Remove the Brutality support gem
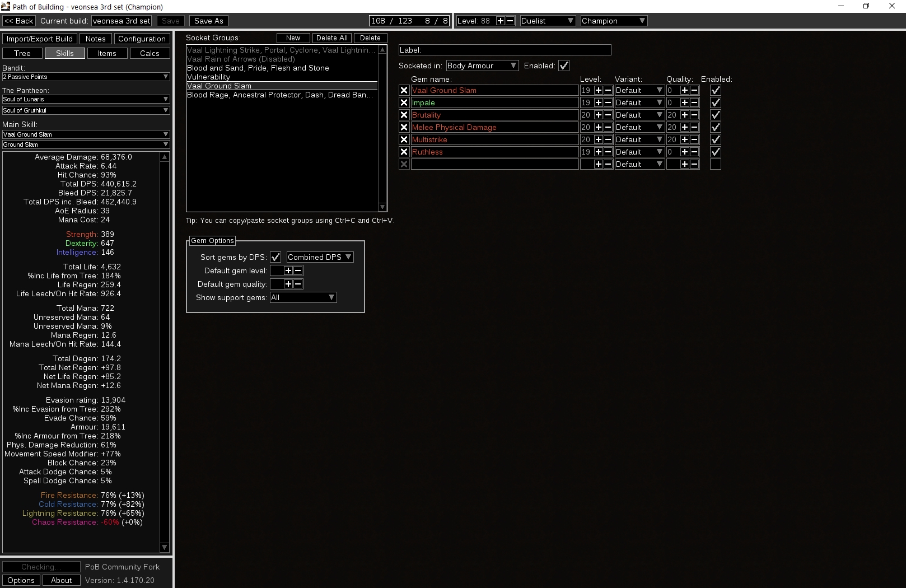 click(x=404, y=115)
